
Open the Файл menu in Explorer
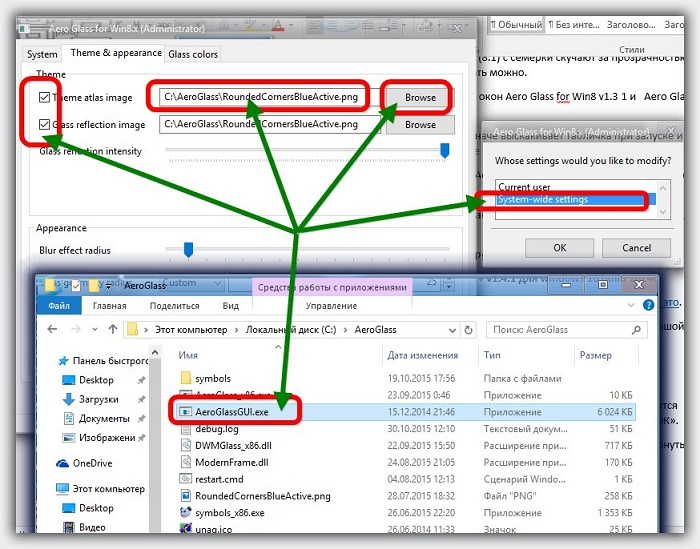(59, 306)
